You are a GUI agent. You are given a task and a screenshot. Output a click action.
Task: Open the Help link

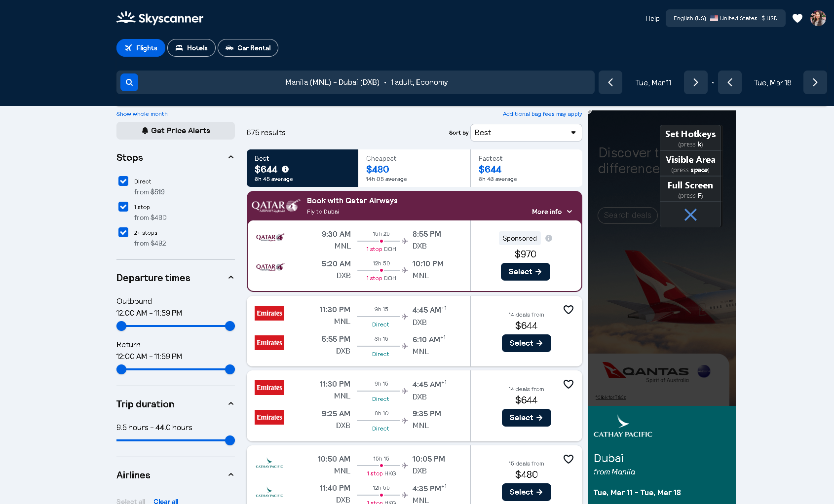click(x=652, y=18)
